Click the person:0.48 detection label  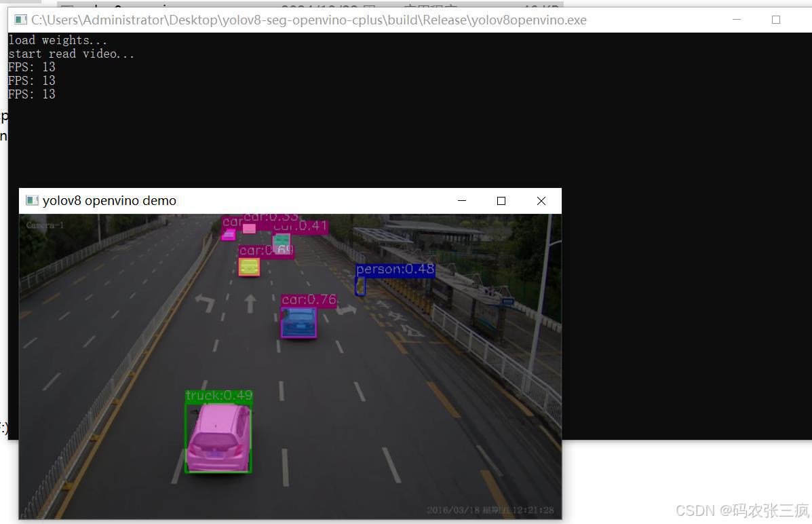[x=395, y=269]
